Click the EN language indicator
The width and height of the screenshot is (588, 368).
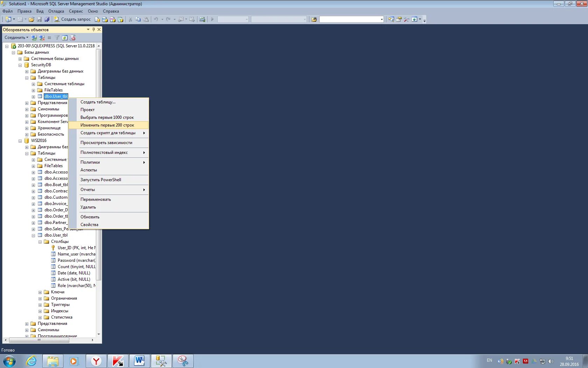point(489,360)
